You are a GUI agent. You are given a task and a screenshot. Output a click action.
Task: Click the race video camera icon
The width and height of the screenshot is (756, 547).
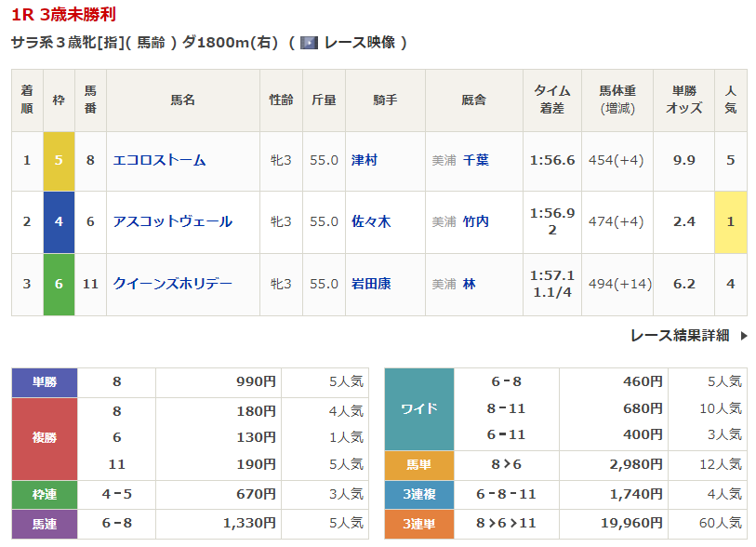tap(310, 43)
